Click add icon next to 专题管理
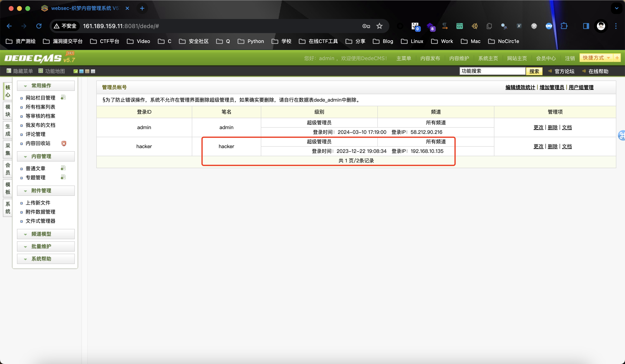The width and height of the screenshot is (625, 364). tap(63, 177)
